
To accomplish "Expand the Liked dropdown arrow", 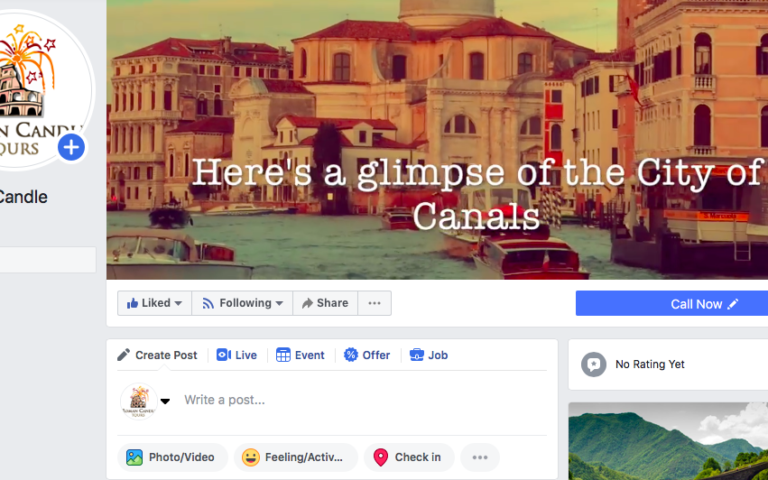I will click(x=178, y=304).
